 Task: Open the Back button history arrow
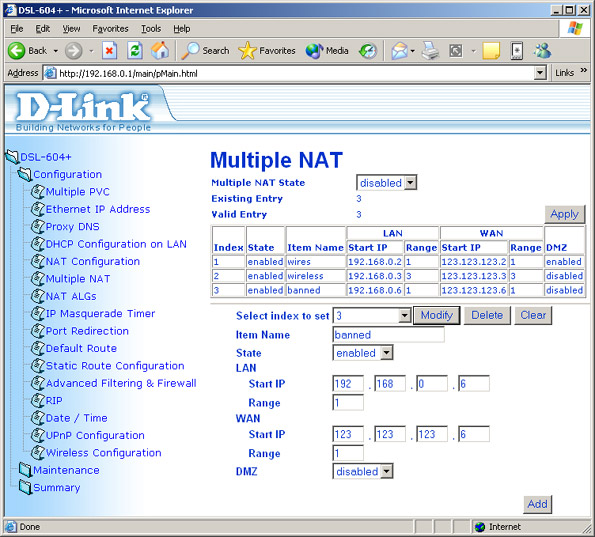pos(55,51)
